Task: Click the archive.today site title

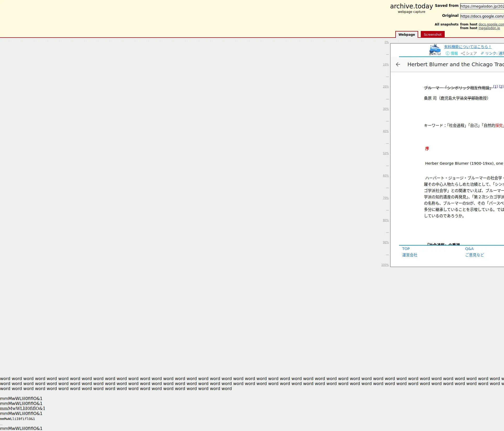Action: [x=411, y=6]
